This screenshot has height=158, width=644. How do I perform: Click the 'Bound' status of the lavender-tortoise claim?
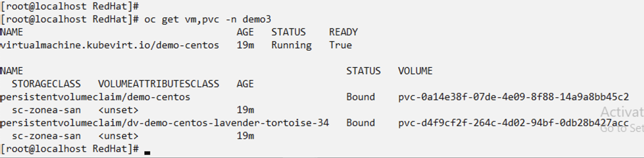pyautogui.click(x=360, y=123)
